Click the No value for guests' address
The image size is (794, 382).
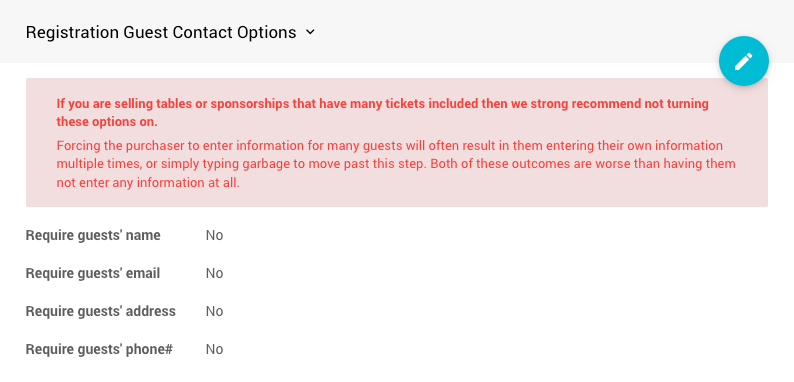tap(214, 311)
